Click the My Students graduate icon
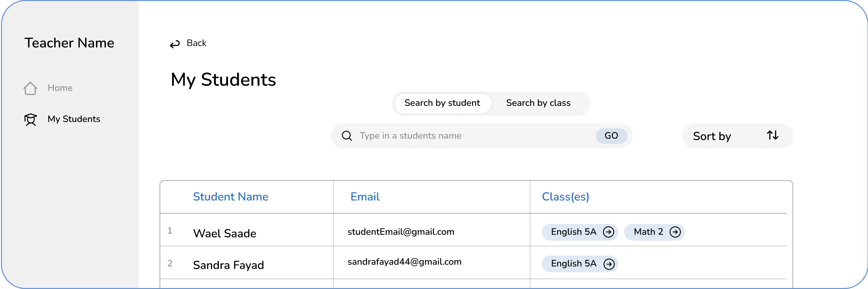Viewport: 868px width, 289px height. [30, 119]
